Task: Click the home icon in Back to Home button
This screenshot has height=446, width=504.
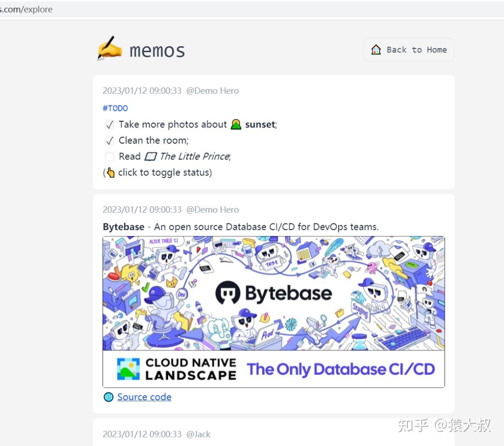Action: [376, 49]
